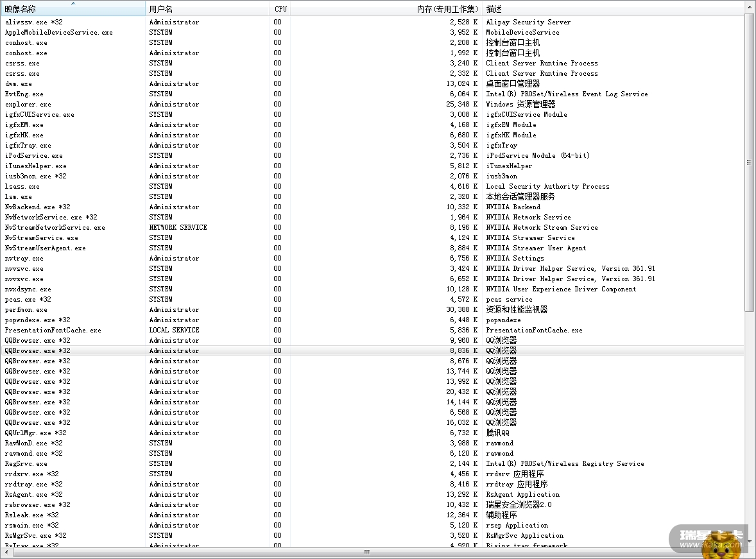Select the rsbrowser.exe *32 process

372,505
